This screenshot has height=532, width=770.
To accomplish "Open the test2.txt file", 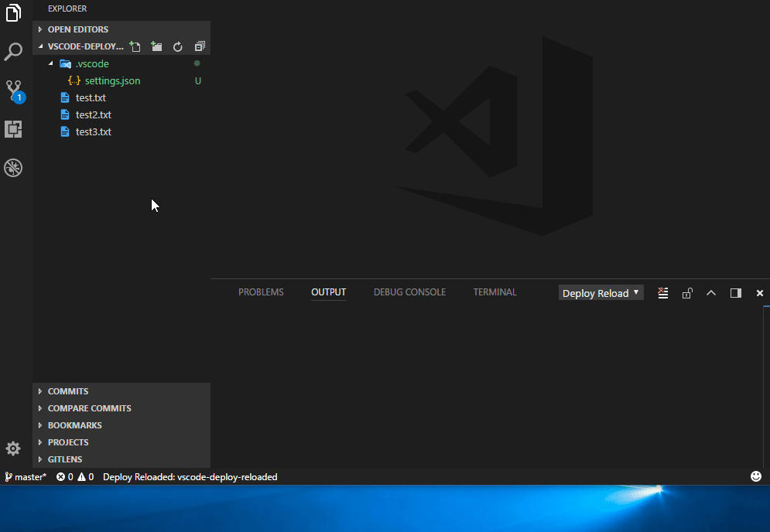I will 121,114.
